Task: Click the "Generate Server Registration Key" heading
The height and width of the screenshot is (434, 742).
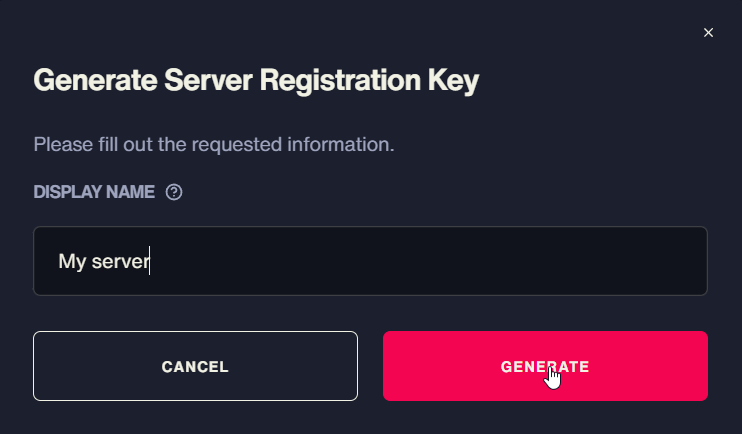Action: click(x=256, y=80)
